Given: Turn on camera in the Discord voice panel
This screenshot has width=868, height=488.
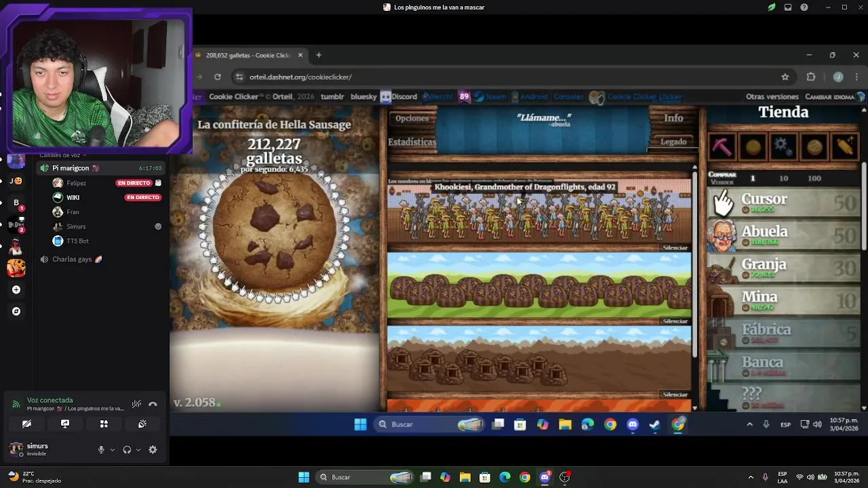Looking at the screenshot, I should pyautogui.click(x=26, y=424).
